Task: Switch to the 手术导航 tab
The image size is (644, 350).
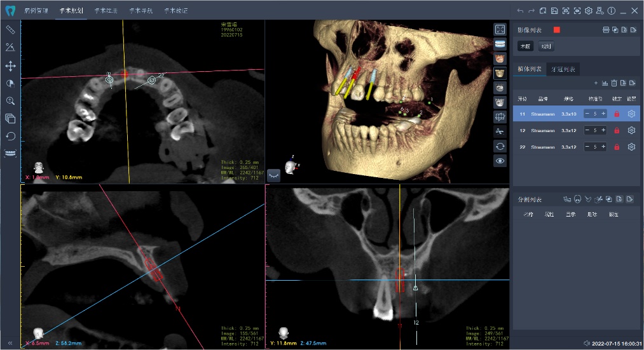Action: 141,11
